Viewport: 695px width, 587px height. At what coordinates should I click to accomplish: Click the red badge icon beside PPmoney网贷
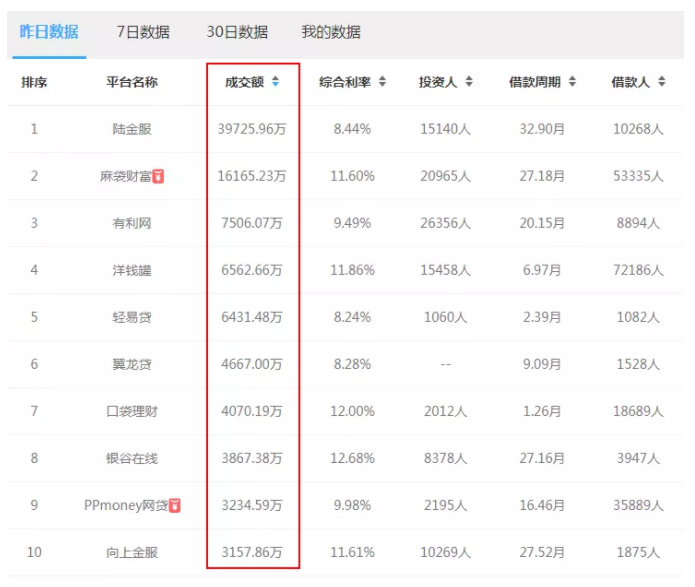(174, 505)
